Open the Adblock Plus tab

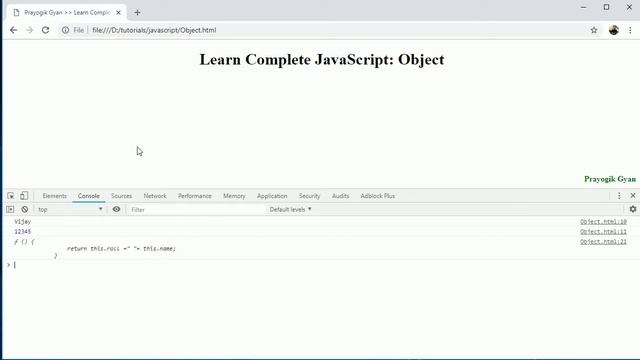[378, 196]
